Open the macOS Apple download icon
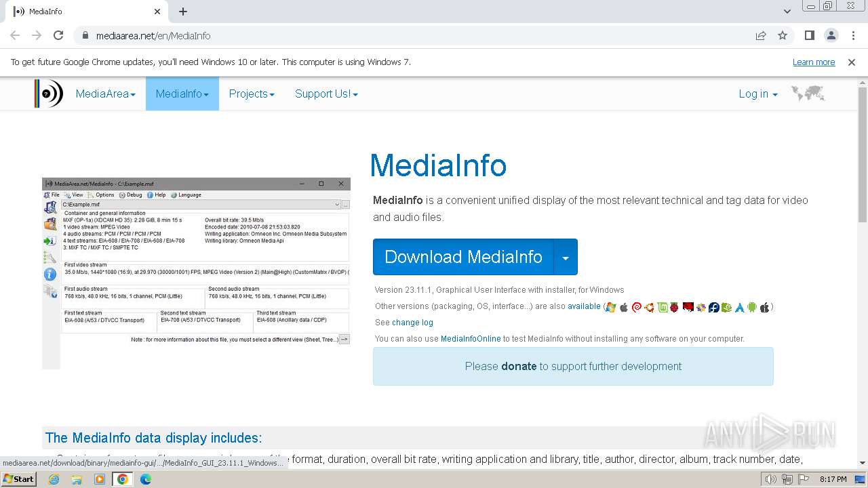This screenshot has width=868, height=488. (624, 307)
